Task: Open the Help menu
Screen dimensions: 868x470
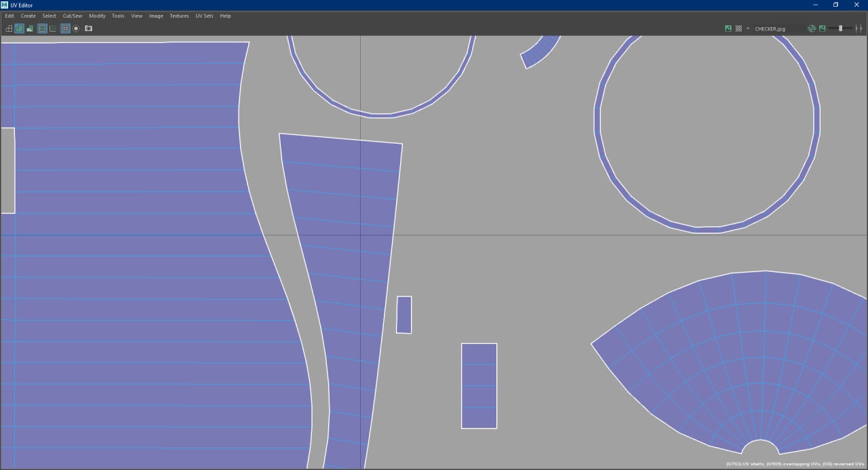Action: (225, 16)
